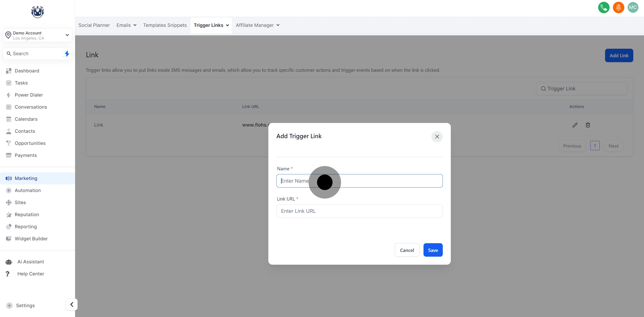This screenshot has width=644, height=317.
Task: Click Cancel in the dialog
Action: (407, 250)
